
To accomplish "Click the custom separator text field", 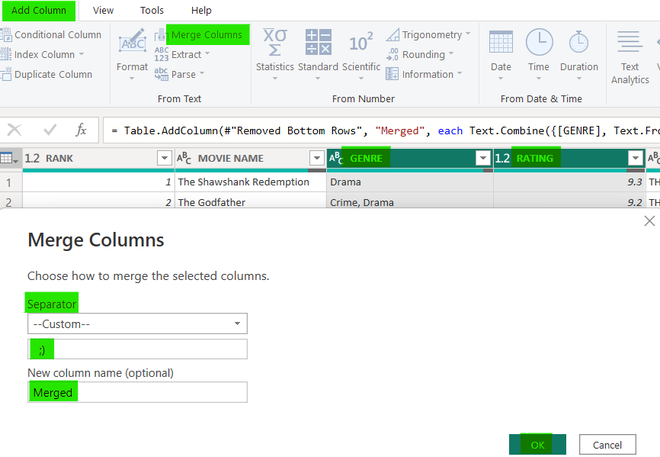I will tap(137, 349).
